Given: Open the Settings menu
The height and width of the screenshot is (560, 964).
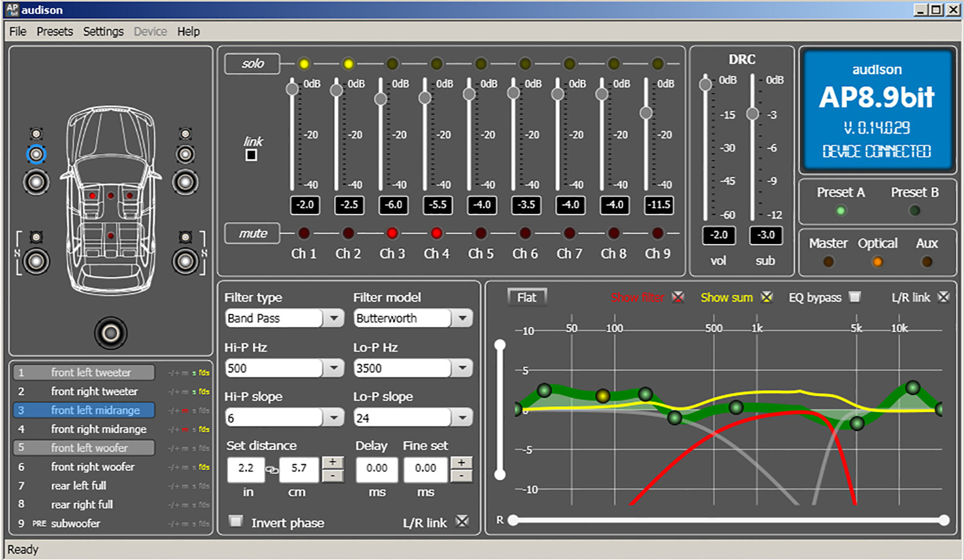Looking at the screenshot, I should click(x=103, y=31).
